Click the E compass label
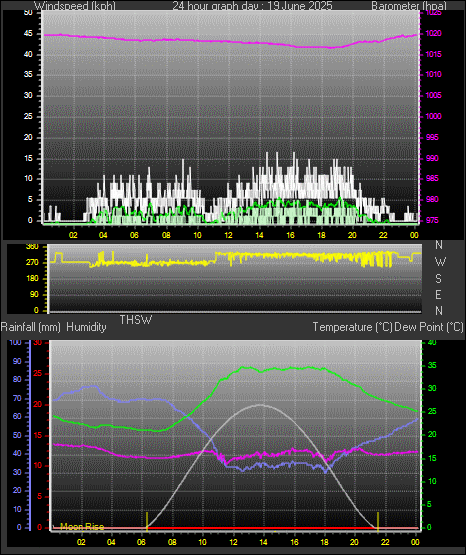The width and height of the screenshot is (466, 555). coord(438,294)
